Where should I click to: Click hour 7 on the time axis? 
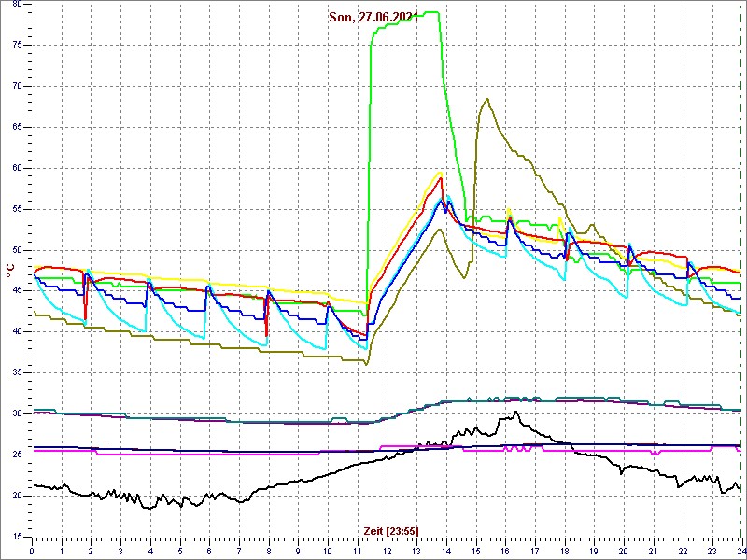point(239,551)
